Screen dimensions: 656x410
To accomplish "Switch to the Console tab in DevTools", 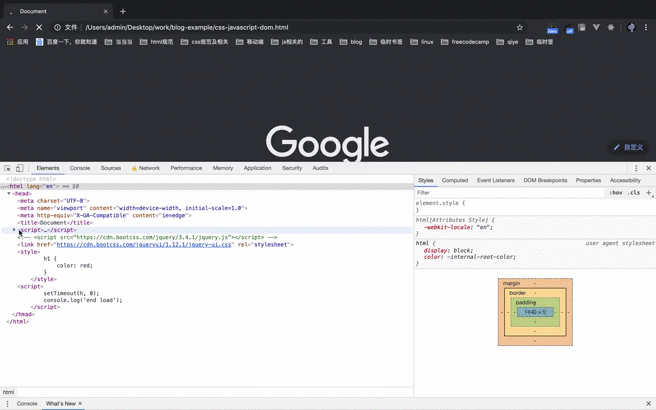I will click(x=80, y=168).
